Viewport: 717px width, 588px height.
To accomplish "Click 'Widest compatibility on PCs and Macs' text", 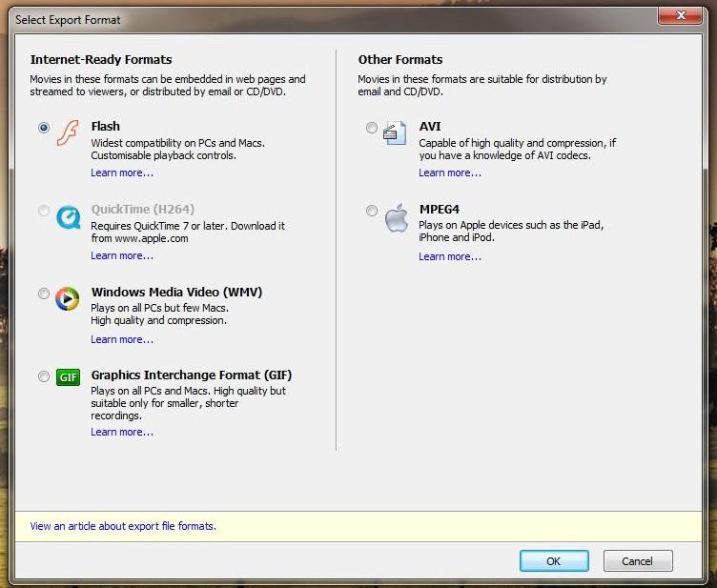I will (178, 143).
